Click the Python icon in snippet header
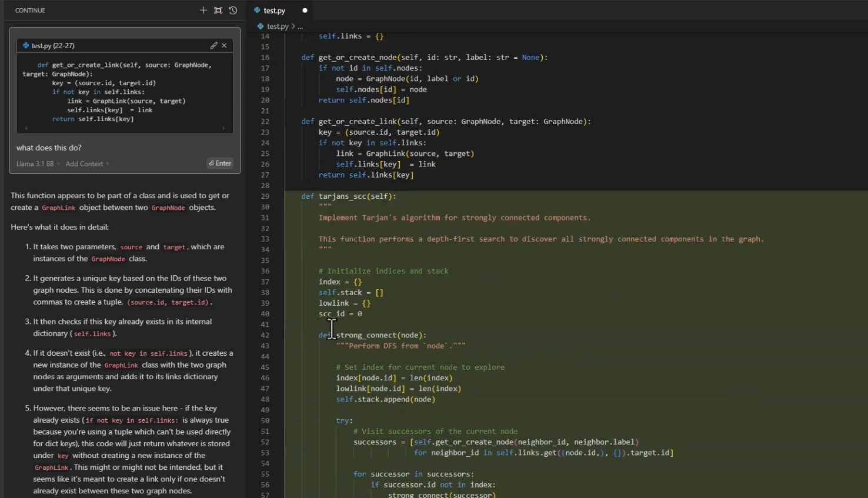868x498 pixels. (26, 45)
